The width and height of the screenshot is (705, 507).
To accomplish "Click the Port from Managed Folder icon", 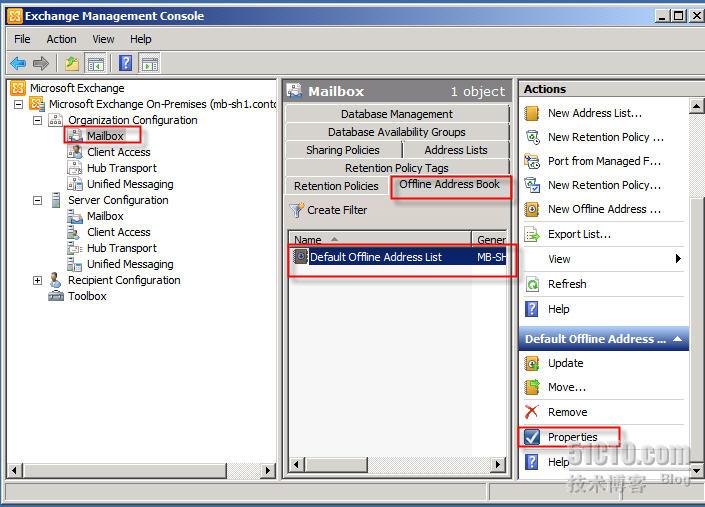I will pyautogui.click(x=532, y=161).
